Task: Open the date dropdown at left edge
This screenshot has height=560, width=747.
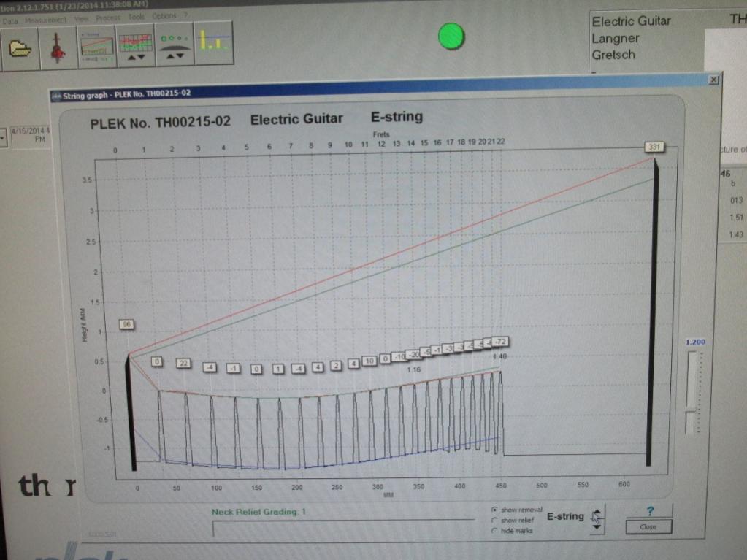Action: point(3,137)
